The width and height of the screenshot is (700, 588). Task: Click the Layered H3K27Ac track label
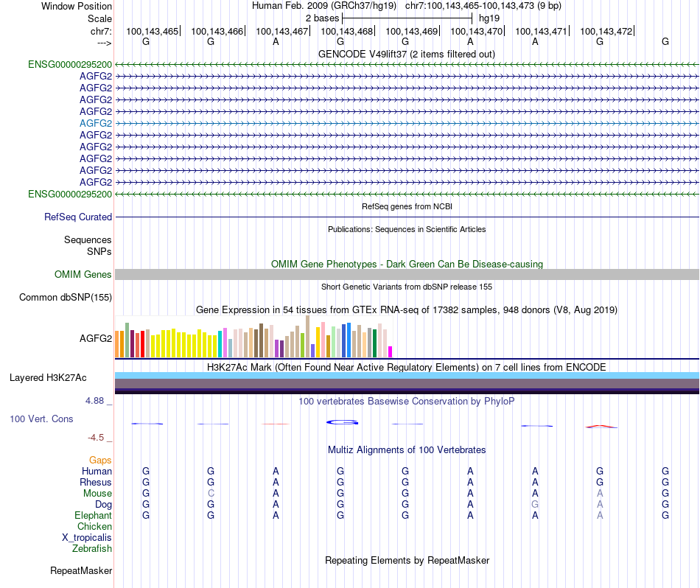pos(48,378)
